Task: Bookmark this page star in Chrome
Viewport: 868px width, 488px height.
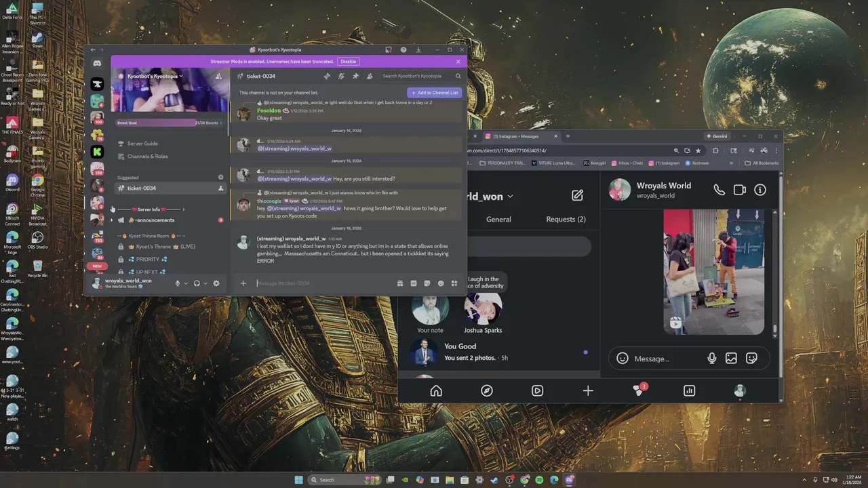Action: [x=698, y=150]
